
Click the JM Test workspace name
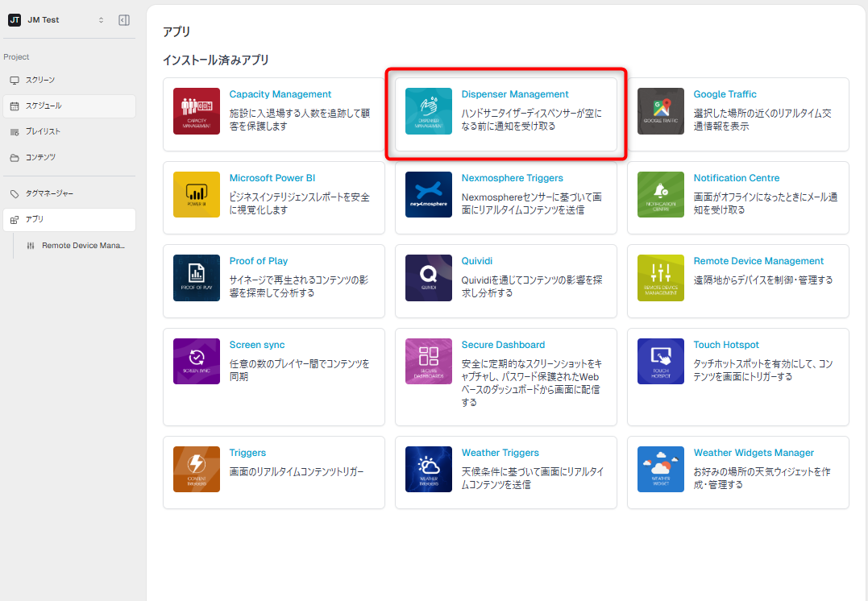pyautogui.click(x=44, y=20)
